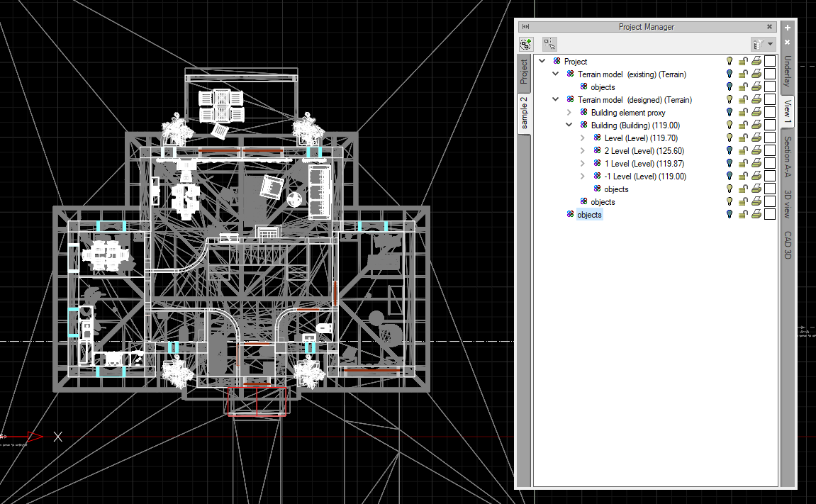Image resolution: width=816 pixels, height=504 pixels.
Task: Switch to the 'sample 2' tab
Action: pyautogui.click(x=525, y=113)
